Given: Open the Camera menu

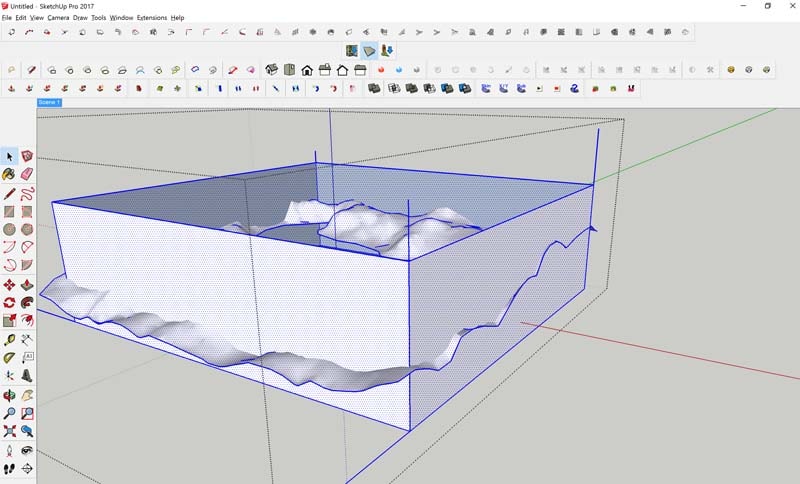Looking at the screenshot, I should [58, 18].
